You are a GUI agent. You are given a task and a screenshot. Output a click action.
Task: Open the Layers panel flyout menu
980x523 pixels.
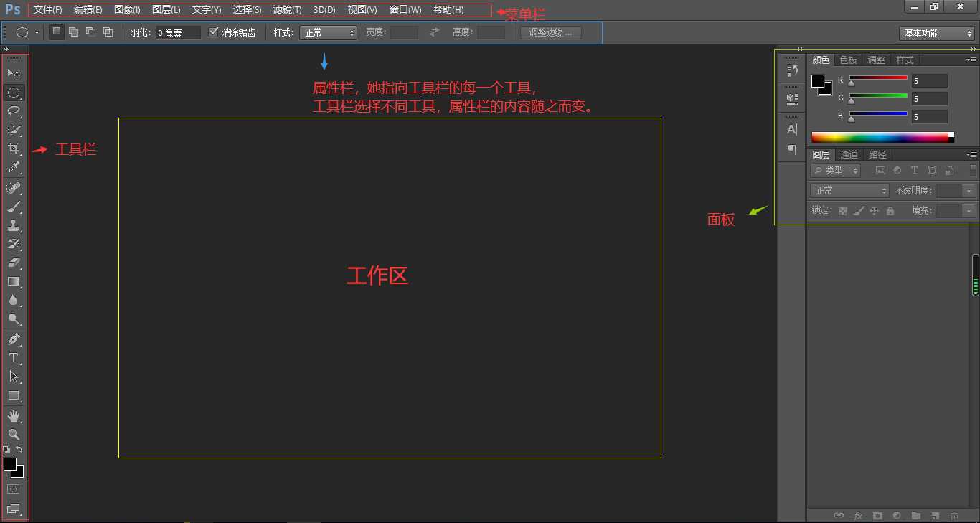point(972,154)
